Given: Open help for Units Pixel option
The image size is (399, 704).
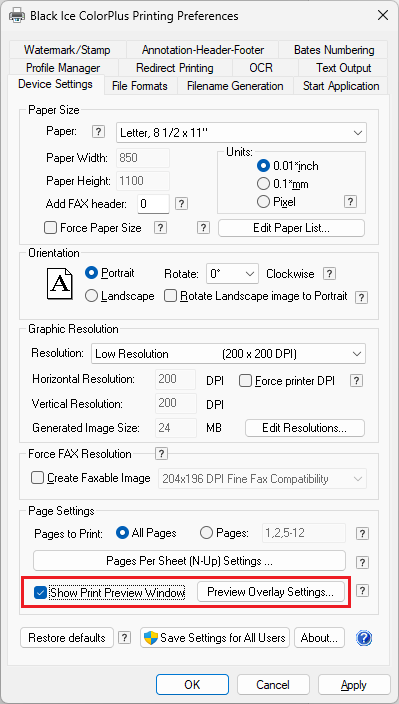Looking at the screenshot, I should click(350, 202).
